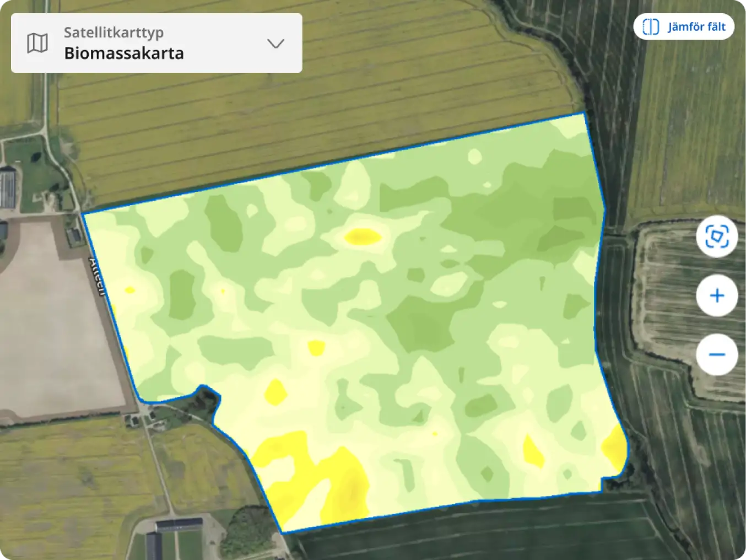Click the split-view icon in Jämför fält
Viewport: 746px width, 560px height.
(651, 26)
